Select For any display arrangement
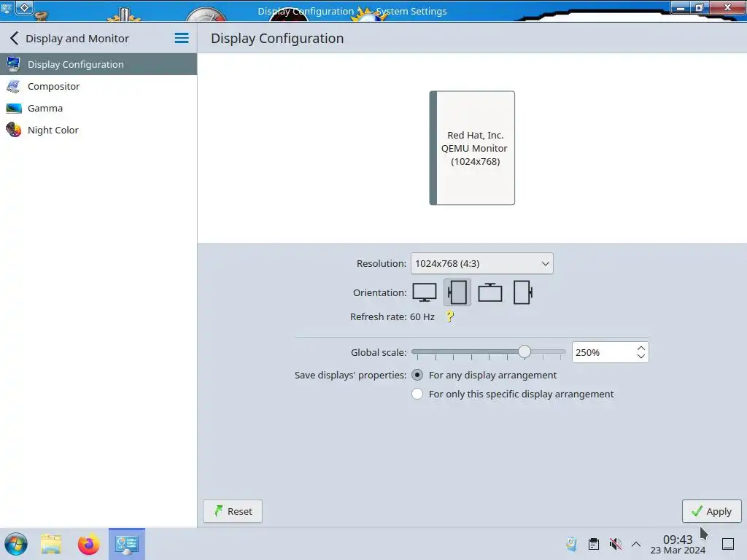747x560 pixels. 484,376
